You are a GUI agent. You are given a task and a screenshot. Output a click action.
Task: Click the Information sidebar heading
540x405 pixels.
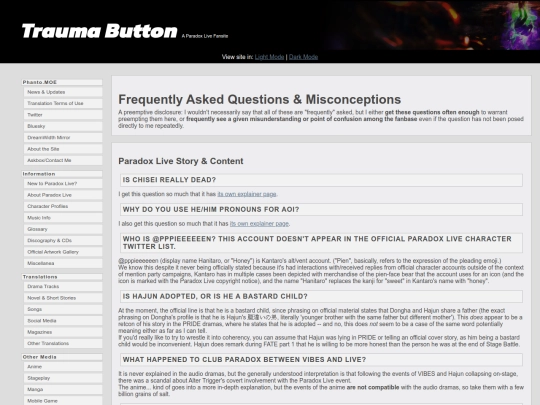(x=62, y=174)
